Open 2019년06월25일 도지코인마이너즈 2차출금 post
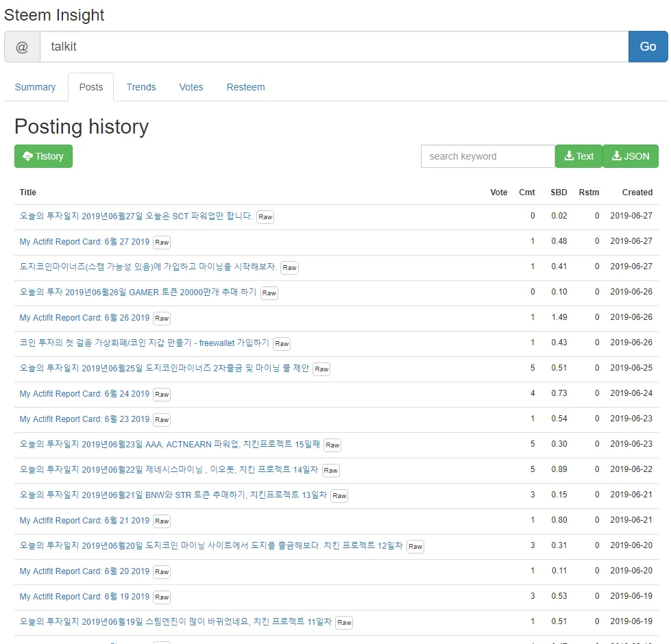 tap(164, 368)
